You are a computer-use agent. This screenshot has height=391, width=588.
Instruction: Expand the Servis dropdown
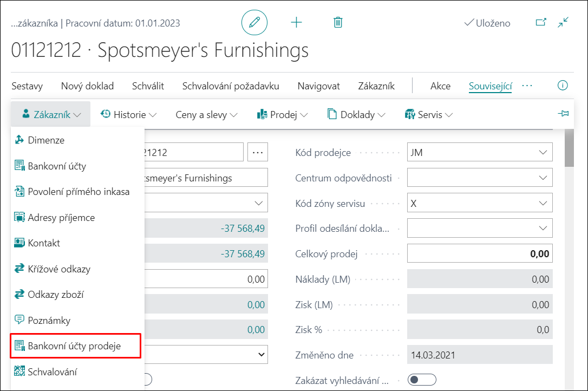pos(429,114)
